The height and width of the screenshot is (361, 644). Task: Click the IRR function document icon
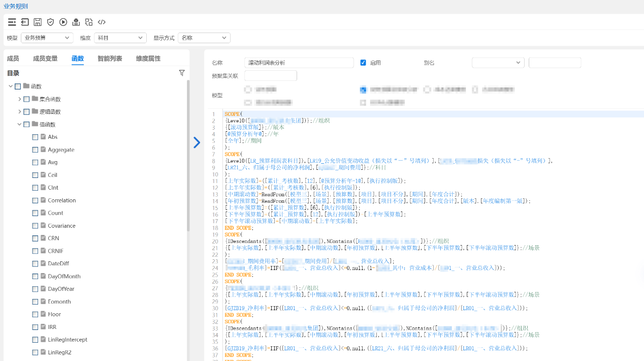43,327
